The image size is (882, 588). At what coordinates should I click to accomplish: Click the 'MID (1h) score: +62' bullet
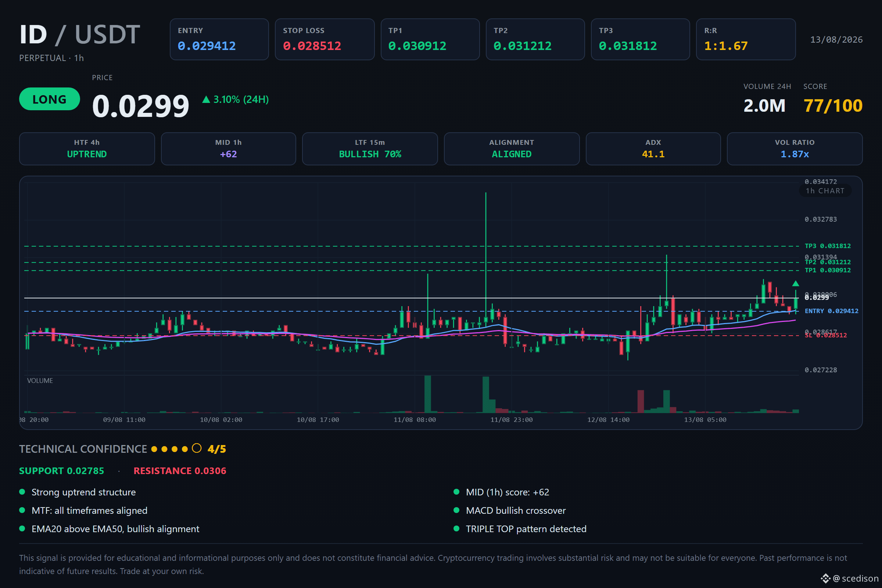pos(508,492)
